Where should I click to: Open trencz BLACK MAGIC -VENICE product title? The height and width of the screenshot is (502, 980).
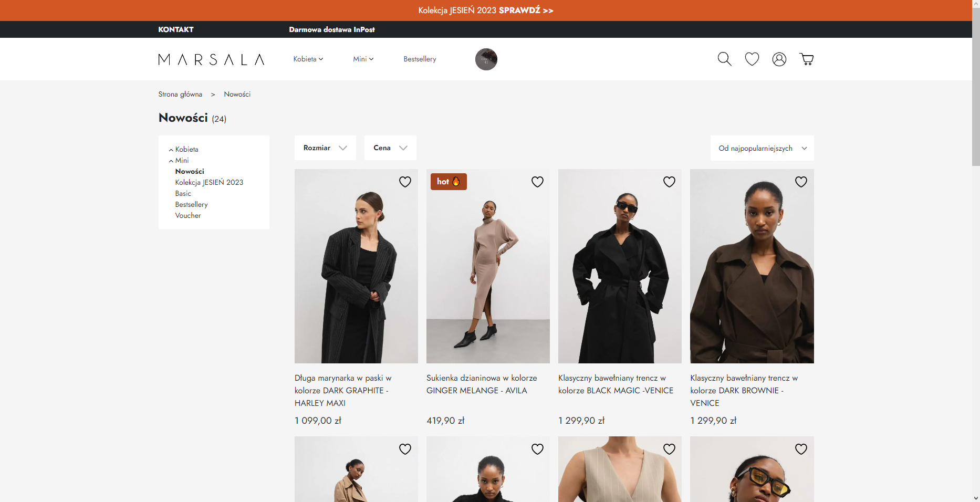616,384
